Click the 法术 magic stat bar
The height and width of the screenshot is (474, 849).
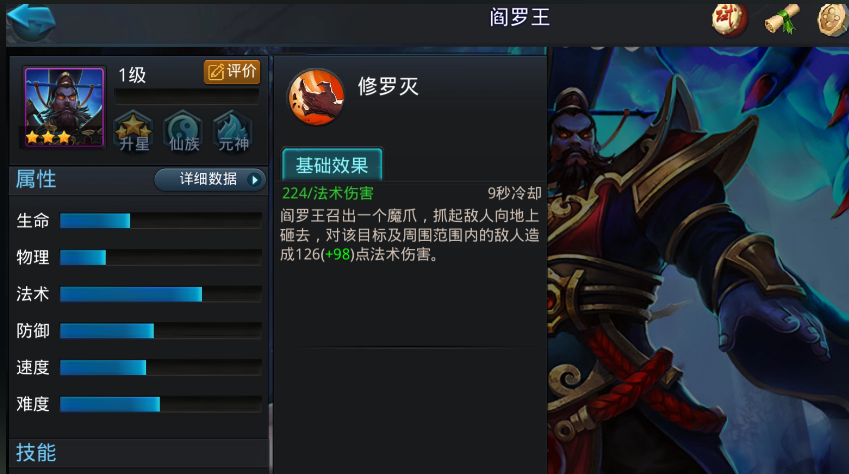pyautogui.click(x=161, y=294)
